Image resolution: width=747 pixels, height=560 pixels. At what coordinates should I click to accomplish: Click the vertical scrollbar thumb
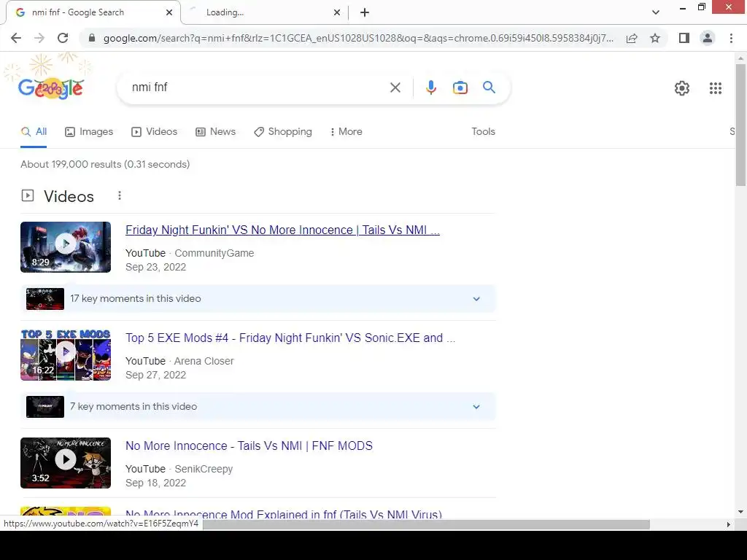coord(740,125)
